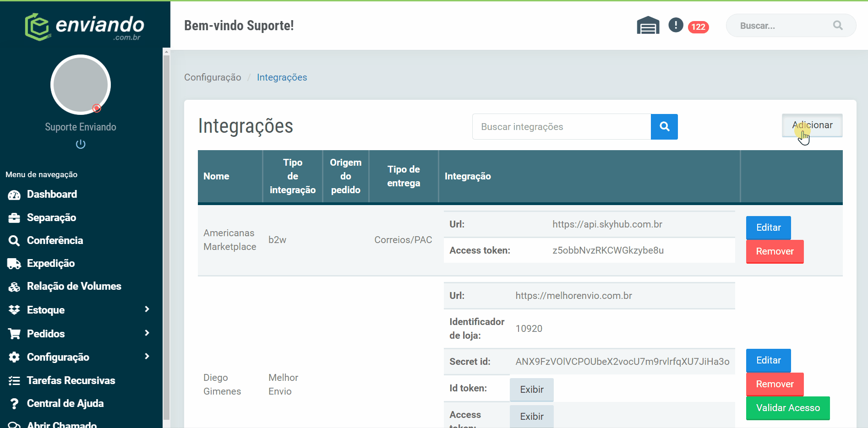The width and height of the screenshot is (868, 428).
Task: Click the Tipo de integração header
Action: (292, 176)
